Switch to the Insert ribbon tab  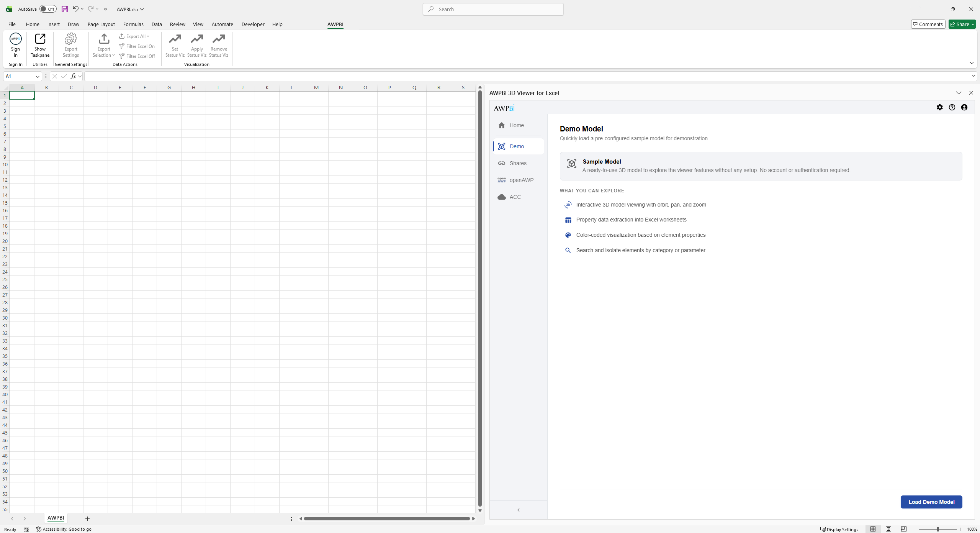coord(54,24)
